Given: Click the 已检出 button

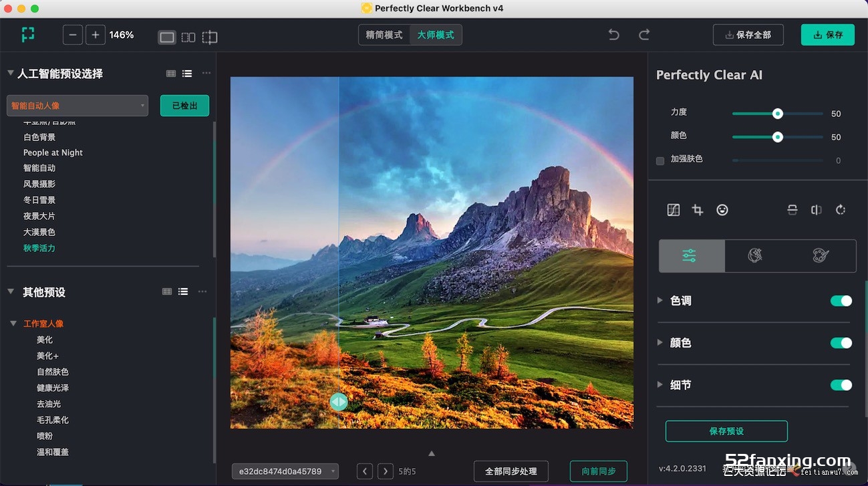Looking at the screenshot, I should point(184,106).
